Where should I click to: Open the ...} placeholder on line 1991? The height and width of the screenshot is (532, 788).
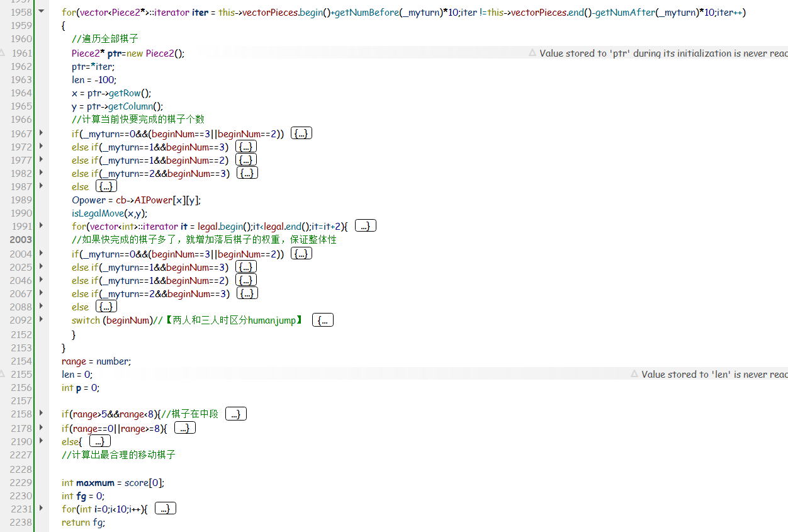366,226
